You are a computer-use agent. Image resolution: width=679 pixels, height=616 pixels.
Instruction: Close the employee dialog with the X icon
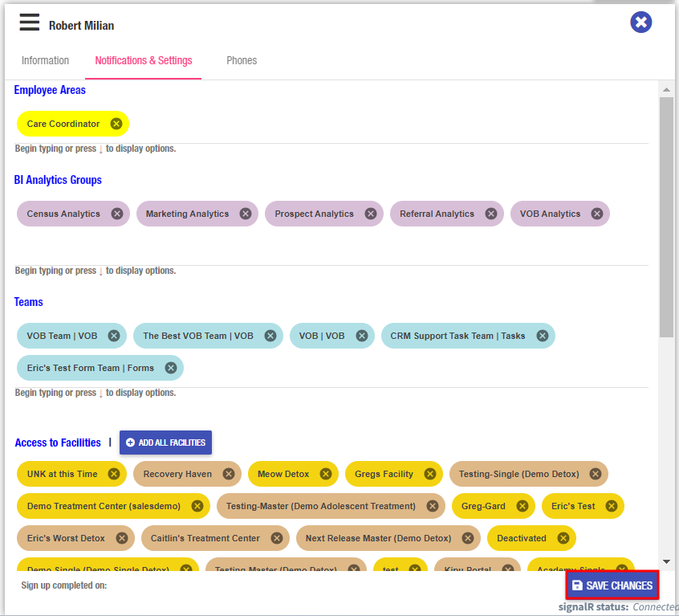tap(640, 22)
